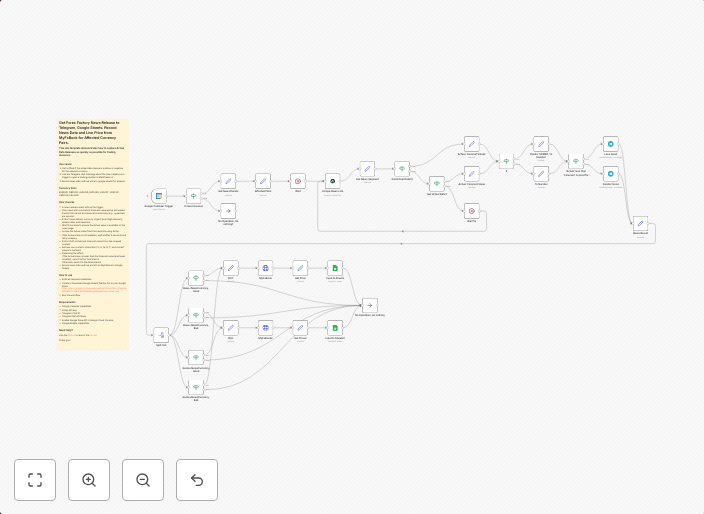Select the Google Calendar Trigger node
The height and width of the screenshot is (514, 704).
(158, 196)
